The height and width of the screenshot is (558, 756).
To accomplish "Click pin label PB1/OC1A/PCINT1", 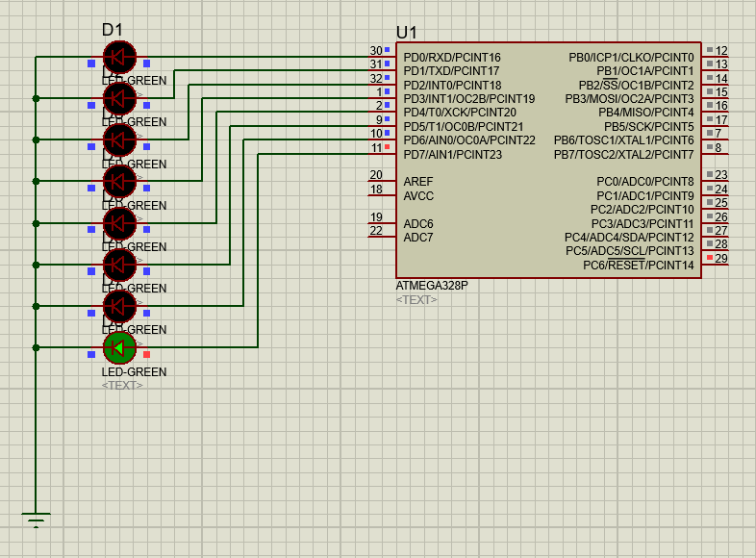I will 645,71.
